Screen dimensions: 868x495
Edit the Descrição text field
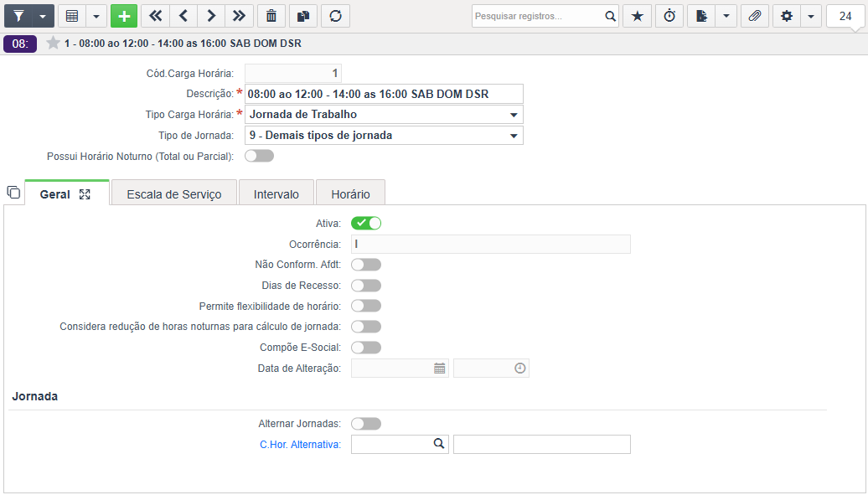pyautogui.click(x=384, y=94)
